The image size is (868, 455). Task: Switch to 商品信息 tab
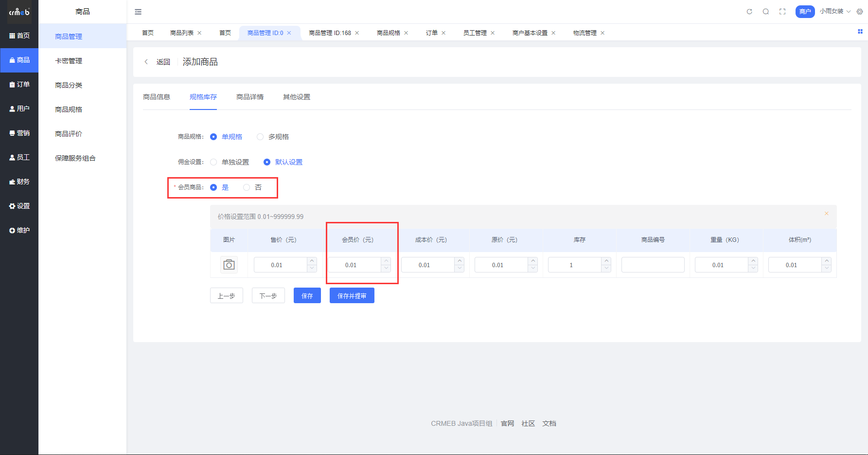click(157, 97)
